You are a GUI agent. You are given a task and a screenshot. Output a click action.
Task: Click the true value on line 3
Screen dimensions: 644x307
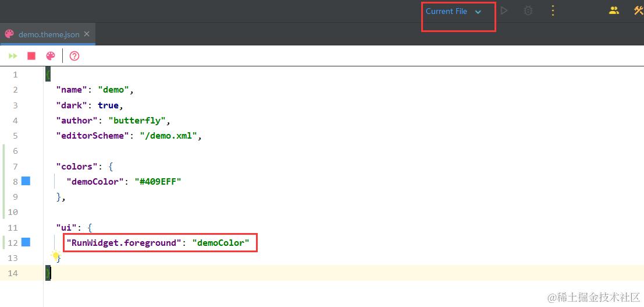tap(108, 105)
